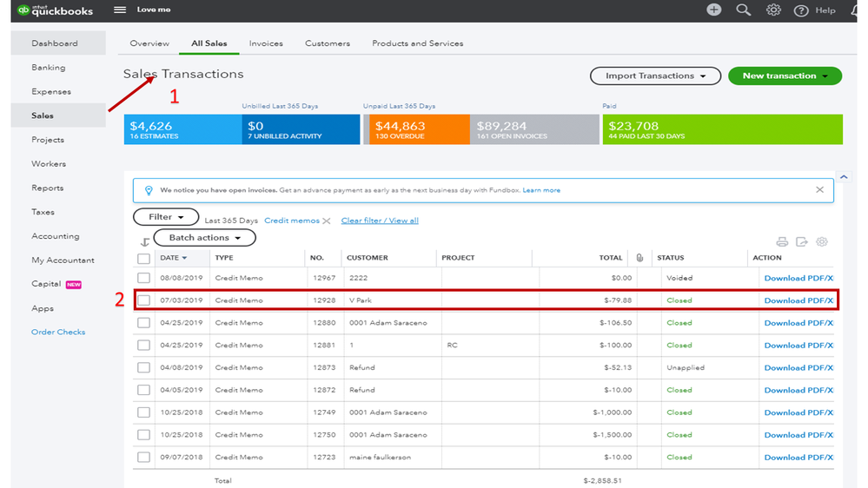Open table settings gear above Action column
This screenshot has height=488, width=868.
(822, 242)
